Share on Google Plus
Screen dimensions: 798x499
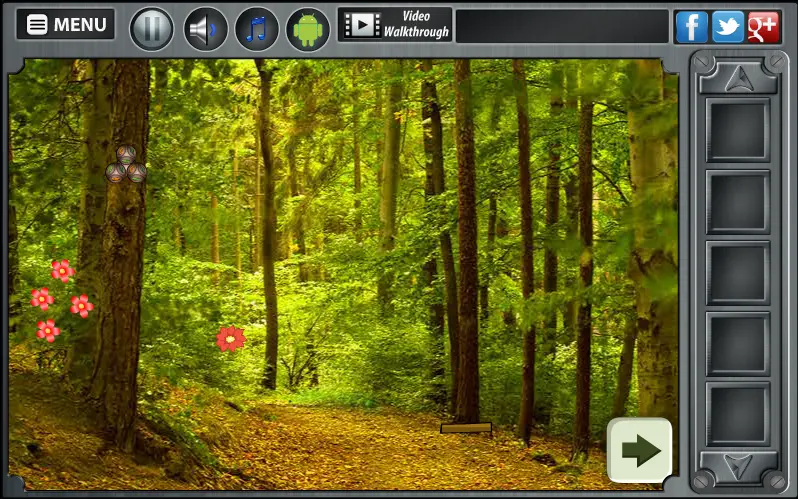coord(763,26)
